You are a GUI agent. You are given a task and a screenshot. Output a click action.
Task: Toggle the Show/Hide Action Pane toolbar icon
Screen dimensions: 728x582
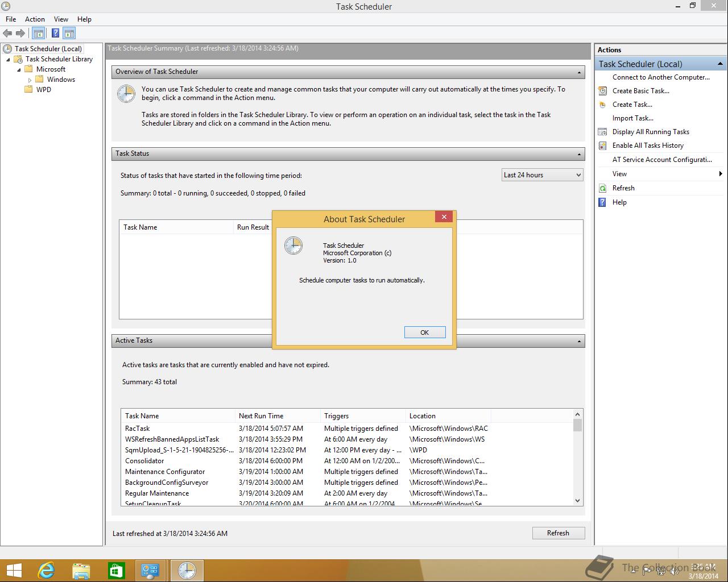69,34
